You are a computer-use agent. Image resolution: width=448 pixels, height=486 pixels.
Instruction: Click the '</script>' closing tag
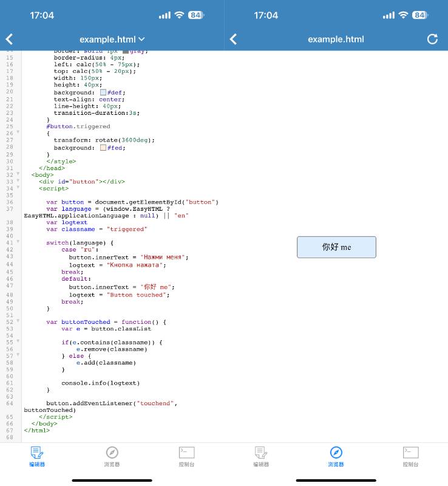55,417
